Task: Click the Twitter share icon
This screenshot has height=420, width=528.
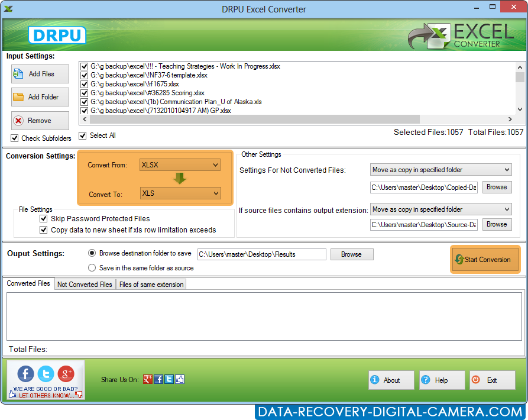Action: click(46, 374)
